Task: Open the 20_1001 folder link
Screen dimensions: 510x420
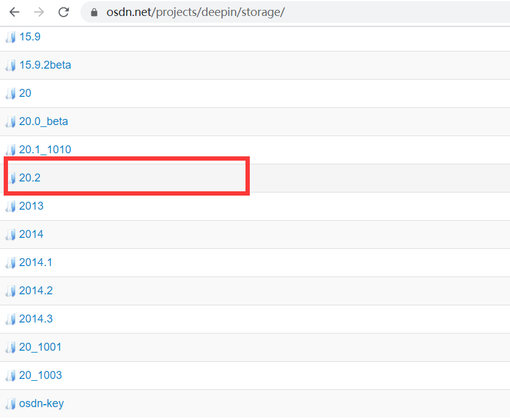Action: 41,347
